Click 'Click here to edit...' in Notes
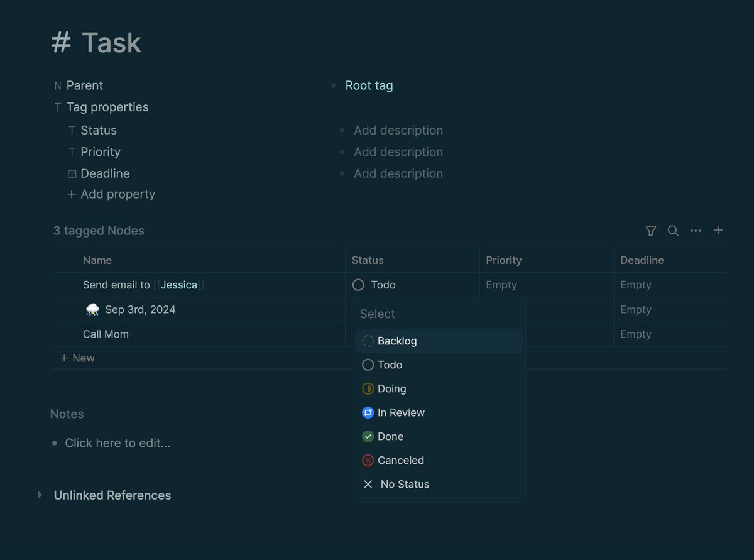Screen dimensions: 754x560 click(x=117, y=443)
